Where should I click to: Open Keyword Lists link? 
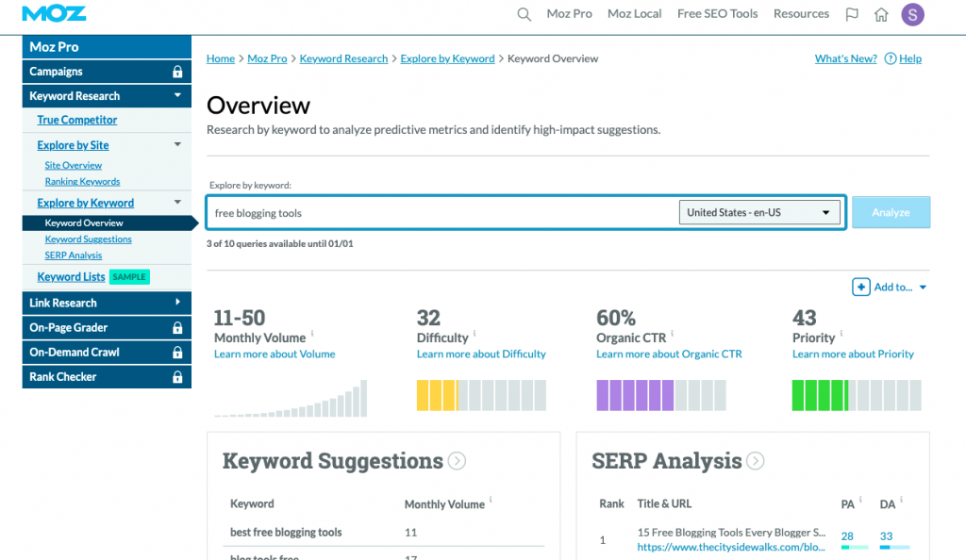[x=71, y=277]
